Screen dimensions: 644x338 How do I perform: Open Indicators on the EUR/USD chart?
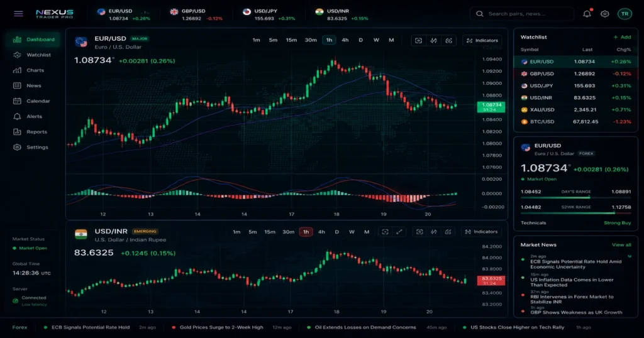[x=482, y=40]
